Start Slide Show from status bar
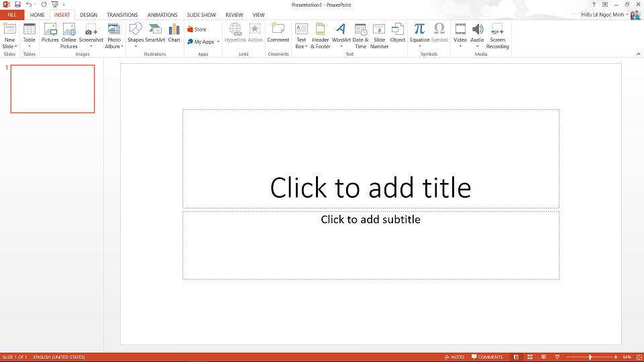The height and width of the screenshot is (362, 644). pos(557,357)
